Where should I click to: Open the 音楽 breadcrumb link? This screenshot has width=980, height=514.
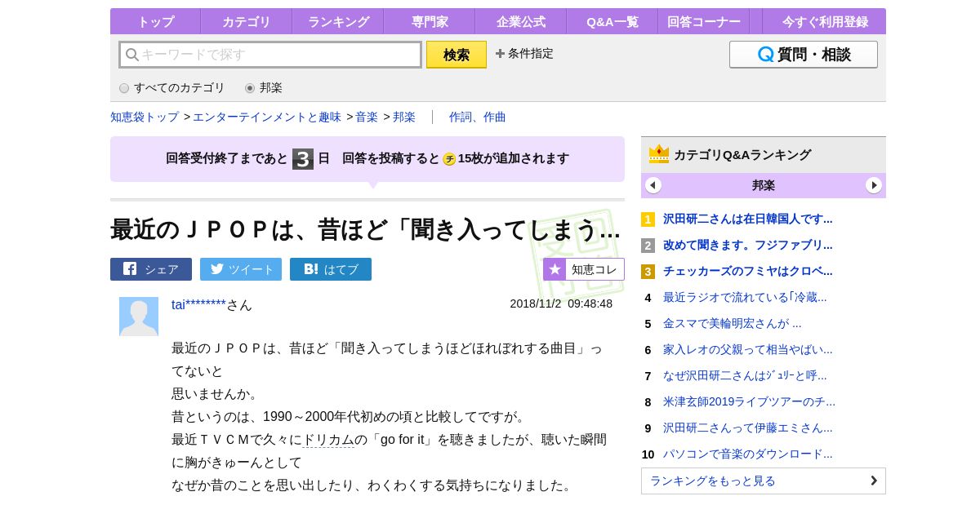367,117
